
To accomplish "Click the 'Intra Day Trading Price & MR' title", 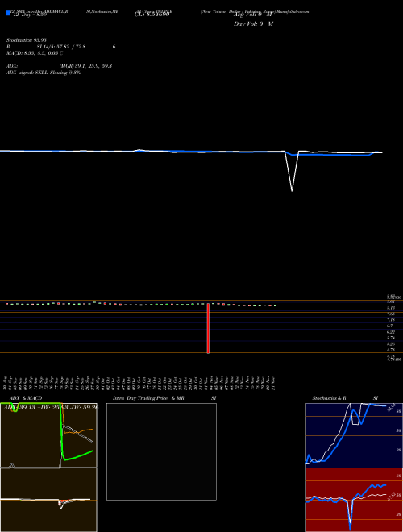I will pos(148,398).
